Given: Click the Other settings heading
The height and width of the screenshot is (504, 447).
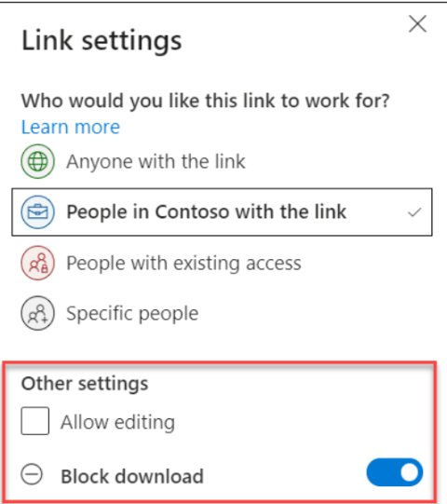Looking at the screenshot, I should click(x=85, y=384).
